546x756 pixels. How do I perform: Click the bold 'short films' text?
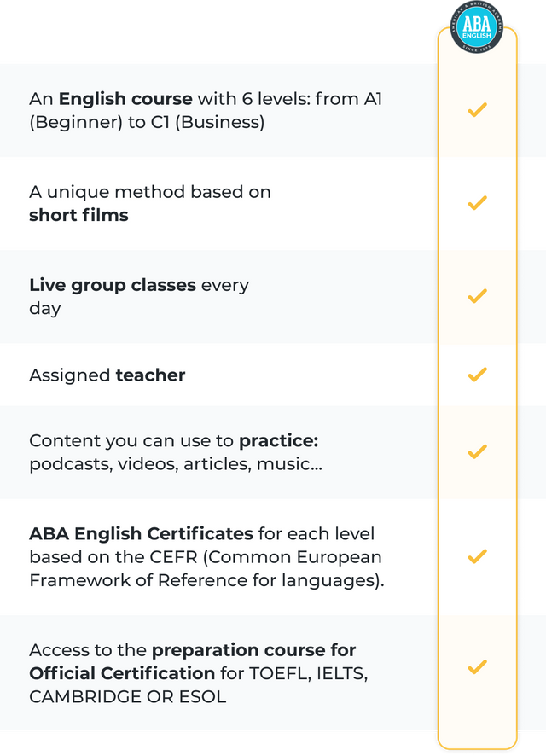coord(78,215)
